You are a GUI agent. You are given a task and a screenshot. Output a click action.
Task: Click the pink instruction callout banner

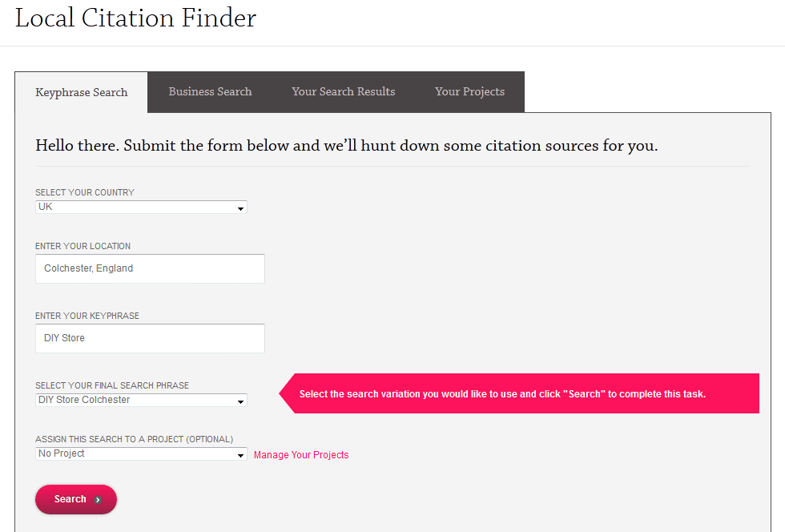[521, 394]
